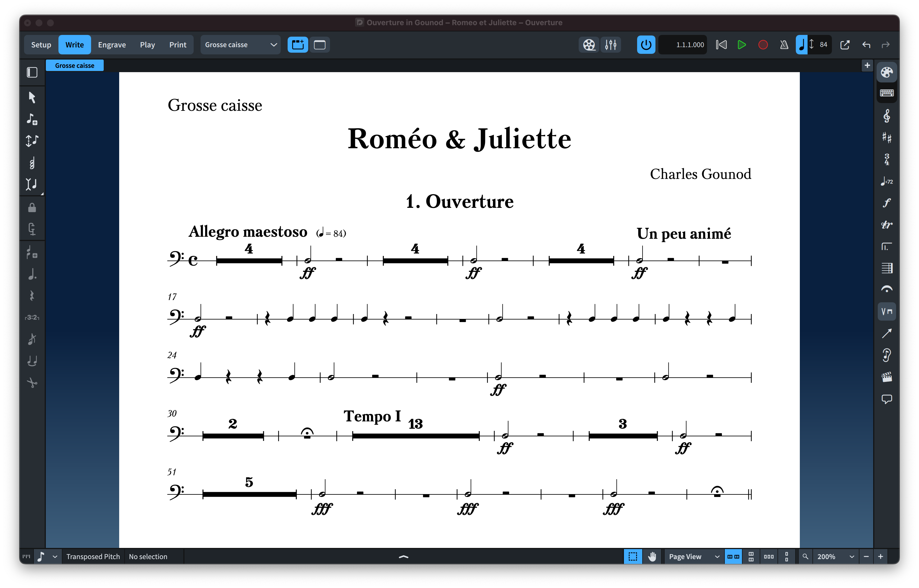Click the 3:2 tuplets tool
This screenshot has width=919, height=588.
tap(32, 317)
